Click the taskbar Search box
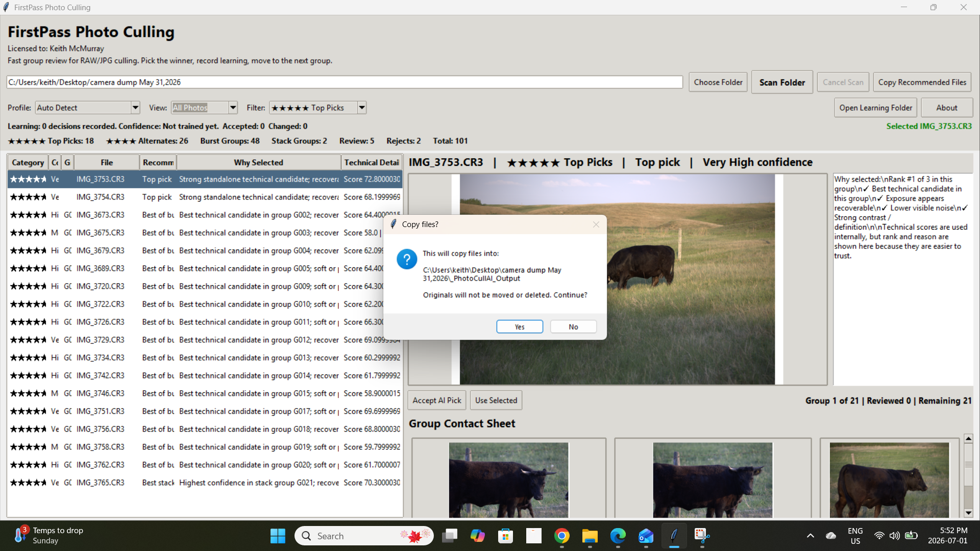Image resolution: width=980 pixels, height=551 pixels. [x=364, y=536]
